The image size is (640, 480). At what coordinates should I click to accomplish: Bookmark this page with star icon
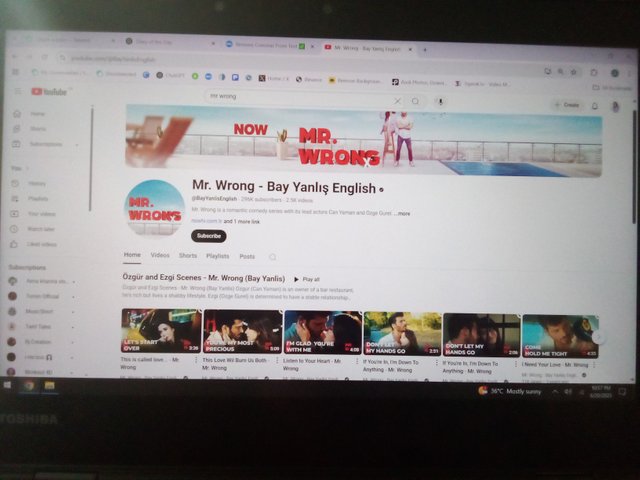[573, 72]
